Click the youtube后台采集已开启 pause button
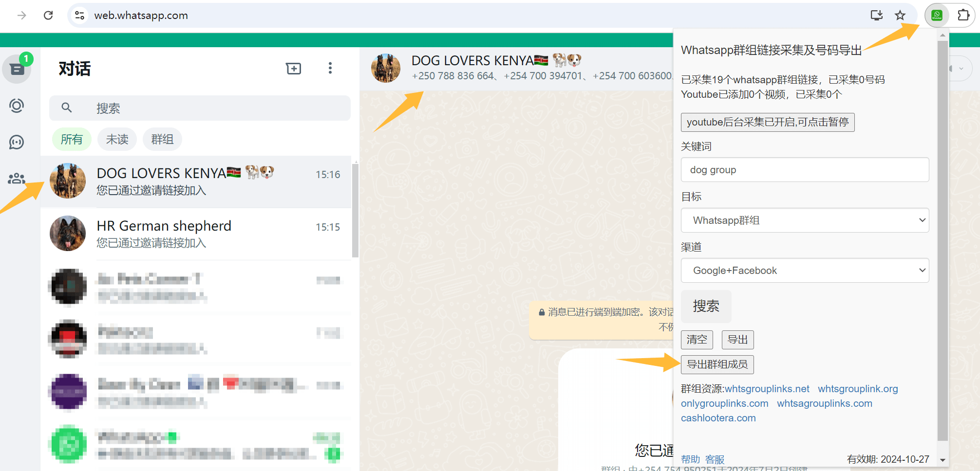 click(x=768, y=122)
